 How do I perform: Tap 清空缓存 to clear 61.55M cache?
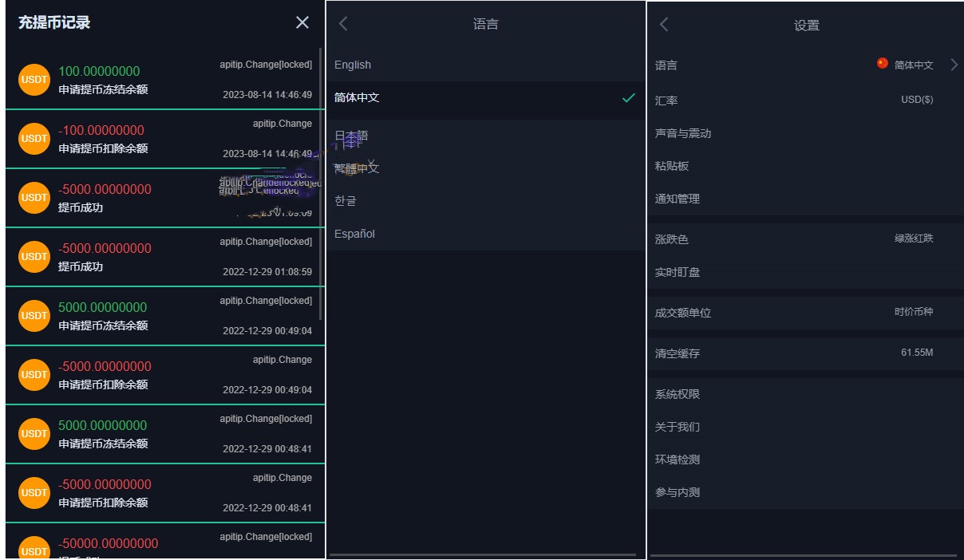[x=804, y=353]
